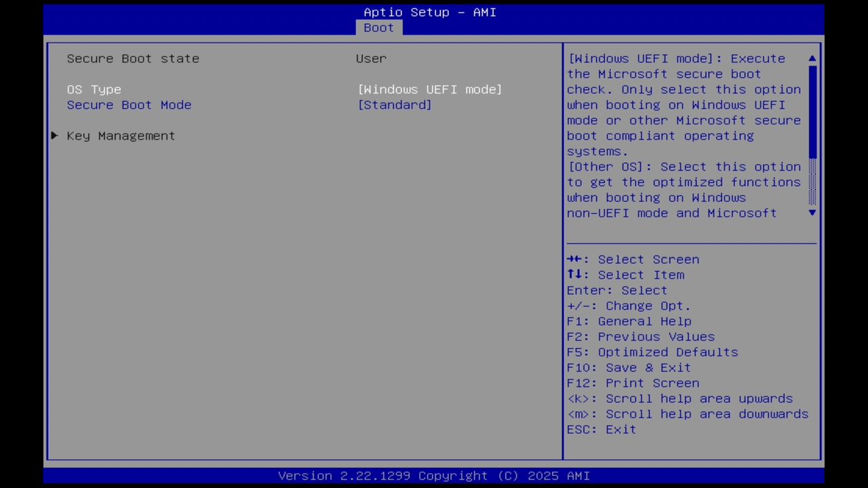The height and width of the screenshot is (488, 868).
Task: Click the scroll-up arrow in help area
Action: click(x=812, y=59)
